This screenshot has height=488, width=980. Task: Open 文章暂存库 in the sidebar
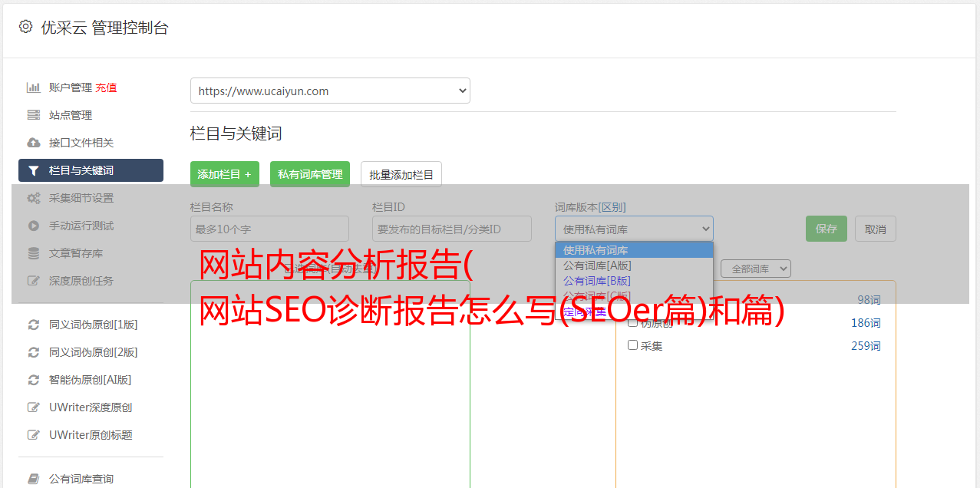[x=76, y=253]
